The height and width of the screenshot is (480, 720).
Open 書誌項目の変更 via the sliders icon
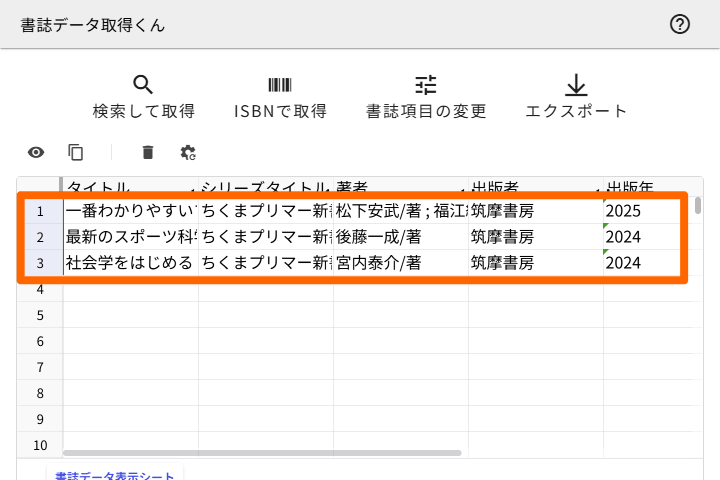click(426, 85)
